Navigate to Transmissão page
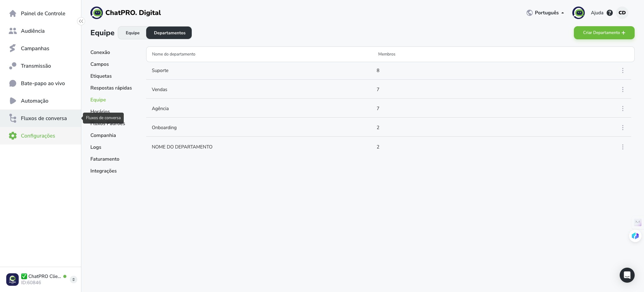 click(x=36, y=66)
